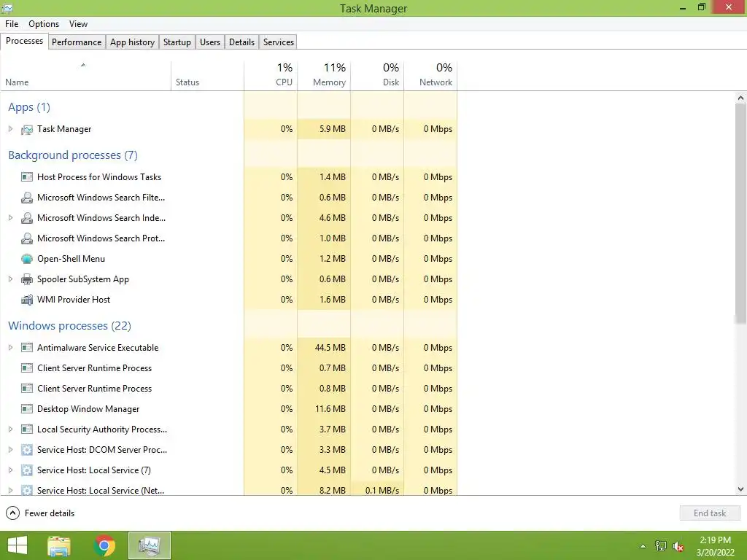
Task: Expand Local Security Authority Process row
Action: tap(10, 429)
